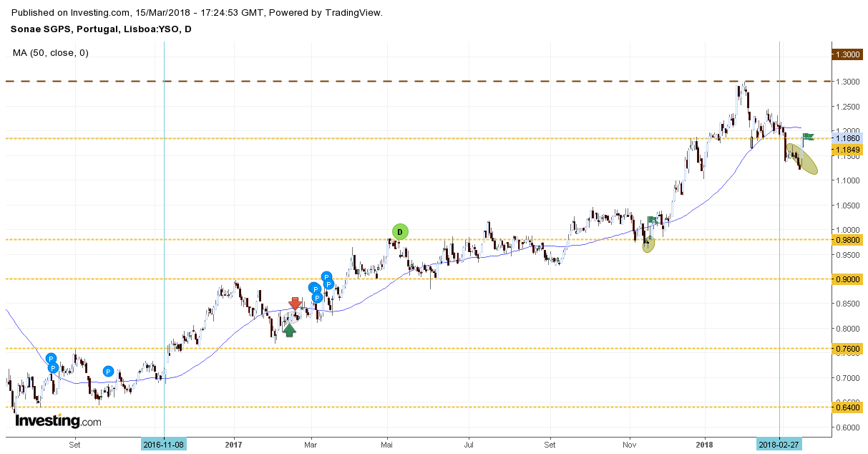Click the green flag near the 1.1860 label
This screenshot has height=454, width=868.
808,137
